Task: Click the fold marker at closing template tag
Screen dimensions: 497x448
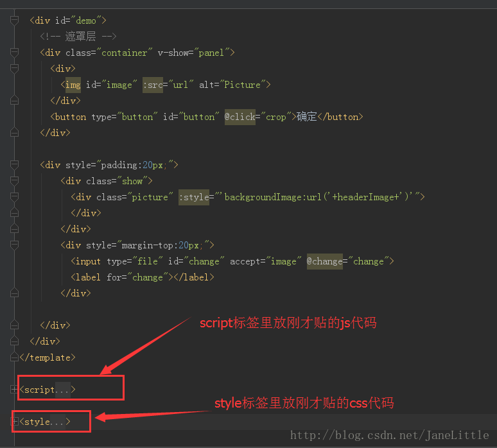Action: [x=14, y=358]
